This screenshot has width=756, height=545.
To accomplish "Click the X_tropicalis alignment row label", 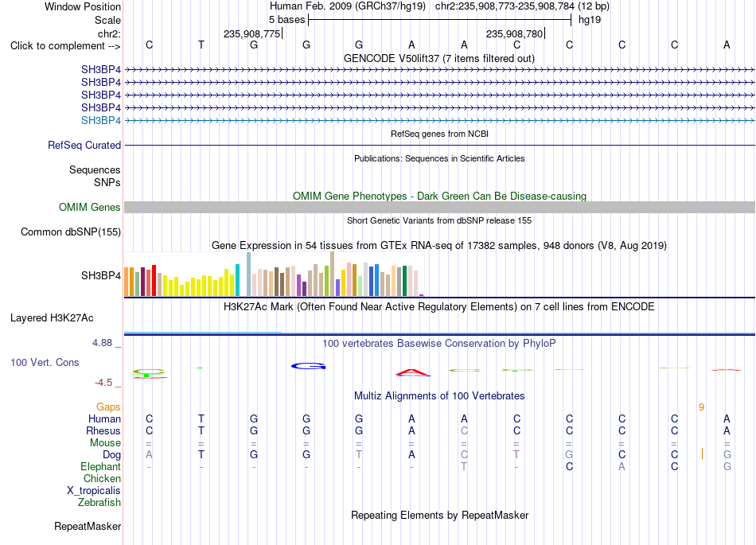I will pos(94,491).
